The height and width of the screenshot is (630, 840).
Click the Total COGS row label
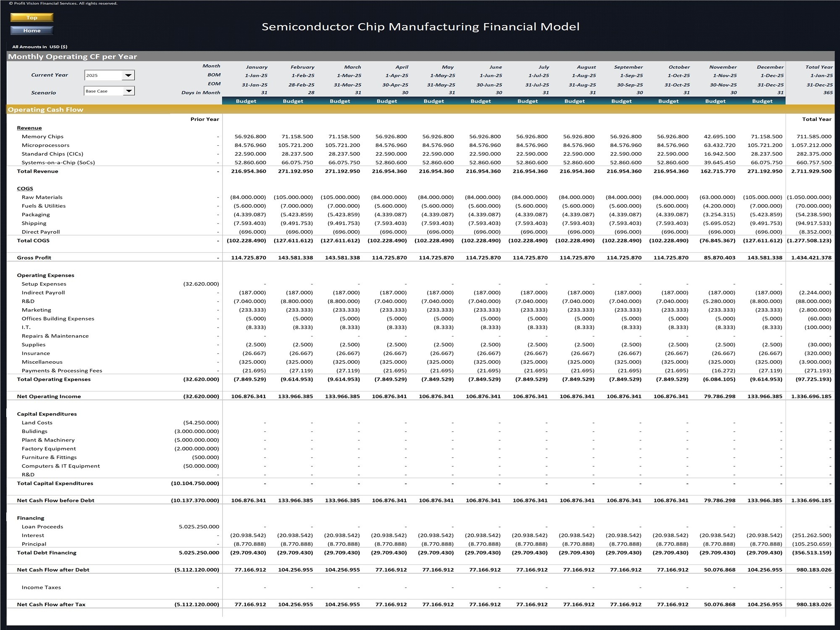(x=33, y=241)
